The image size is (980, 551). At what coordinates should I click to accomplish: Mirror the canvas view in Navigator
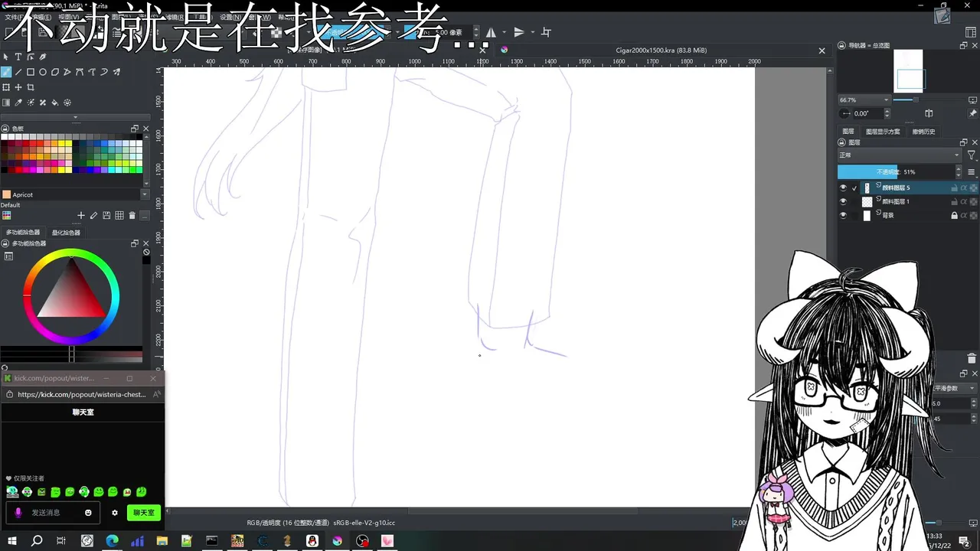tap(929, 113)
